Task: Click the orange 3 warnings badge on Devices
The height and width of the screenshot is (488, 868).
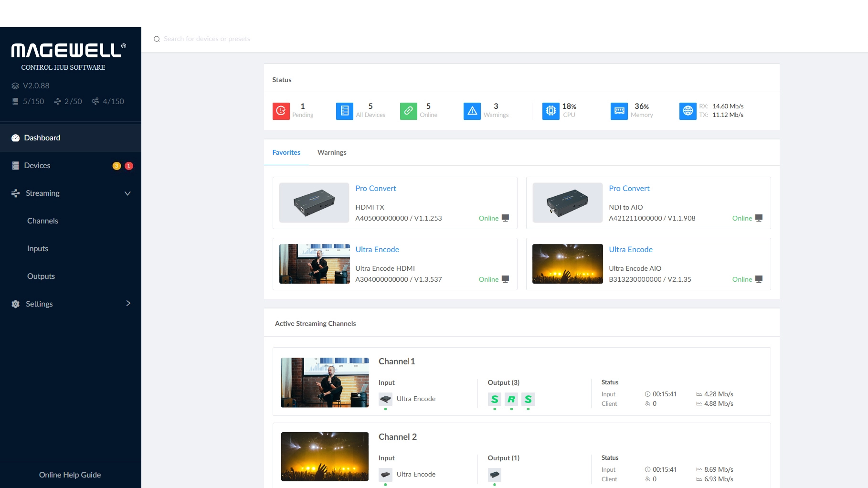Action: [116, 166]
